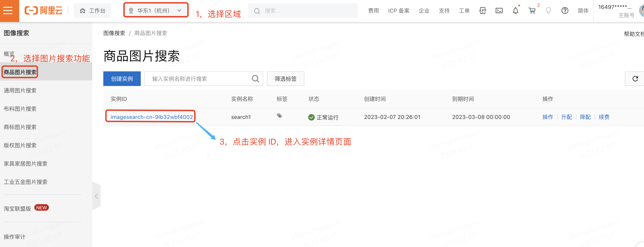Screen dimensions: 644x247
Task: Select 通用图片搜索 in sidebar
Action: [x=20, y=91]
